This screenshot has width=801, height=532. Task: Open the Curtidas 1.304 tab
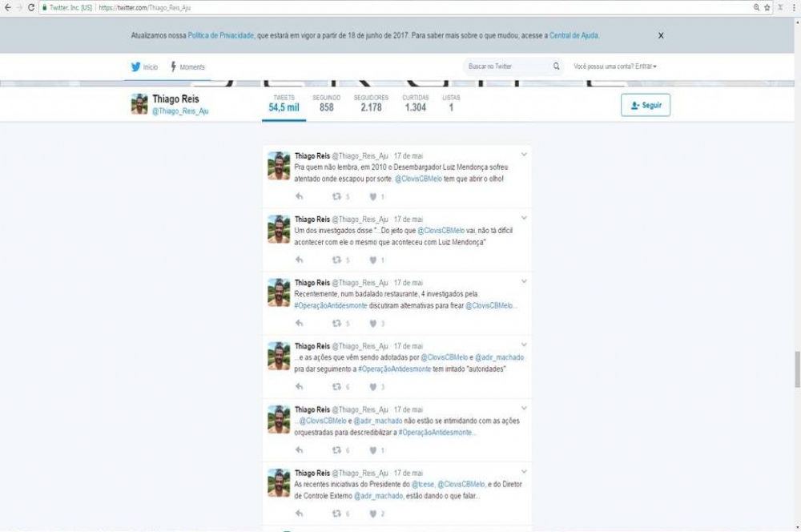point(415,103)
